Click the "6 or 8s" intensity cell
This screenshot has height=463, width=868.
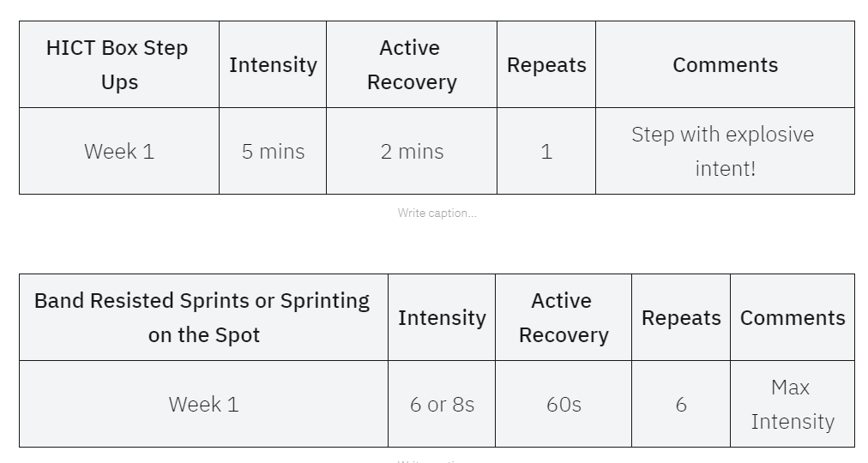point(442,405)
